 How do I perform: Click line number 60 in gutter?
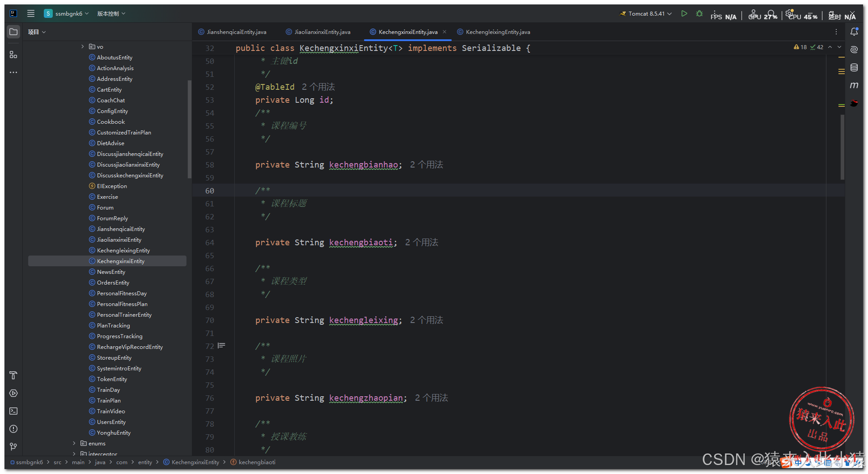pyautogui.click(x=210, y=190)
